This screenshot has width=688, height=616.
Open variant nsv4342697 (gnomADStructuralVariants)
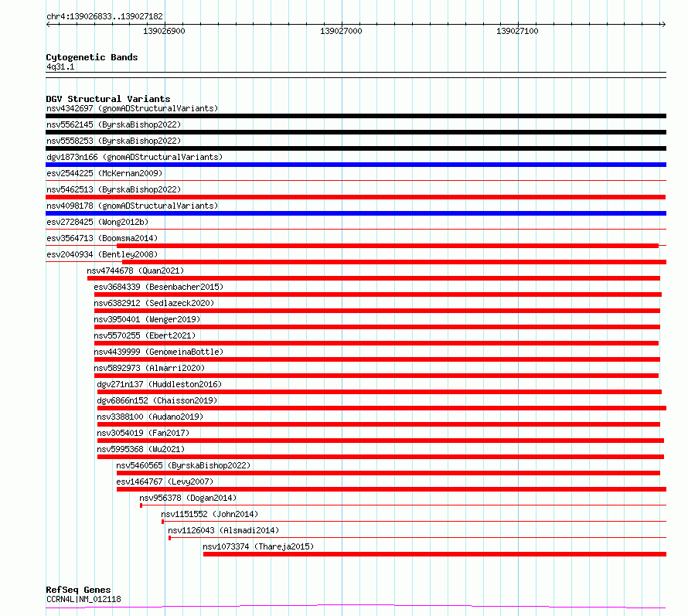click(x=132, y=108)
